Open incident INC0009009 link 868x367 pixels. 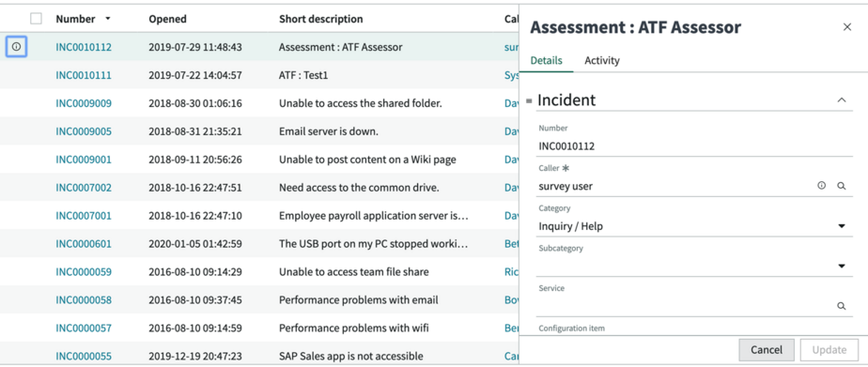[84, 103]
